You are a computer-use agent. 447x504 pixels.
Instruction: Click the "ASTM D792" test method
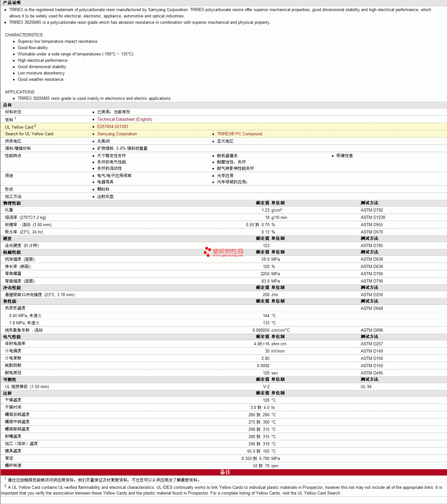(372, 210)
